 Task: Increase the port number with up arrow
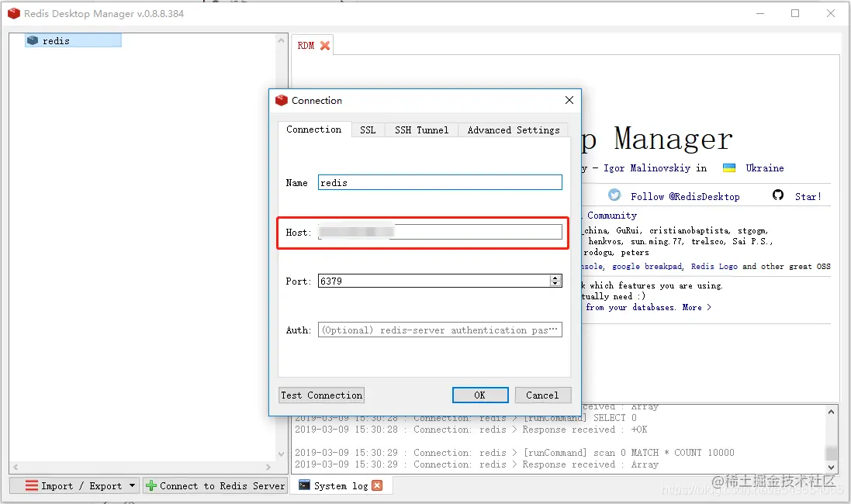[555, 278]
